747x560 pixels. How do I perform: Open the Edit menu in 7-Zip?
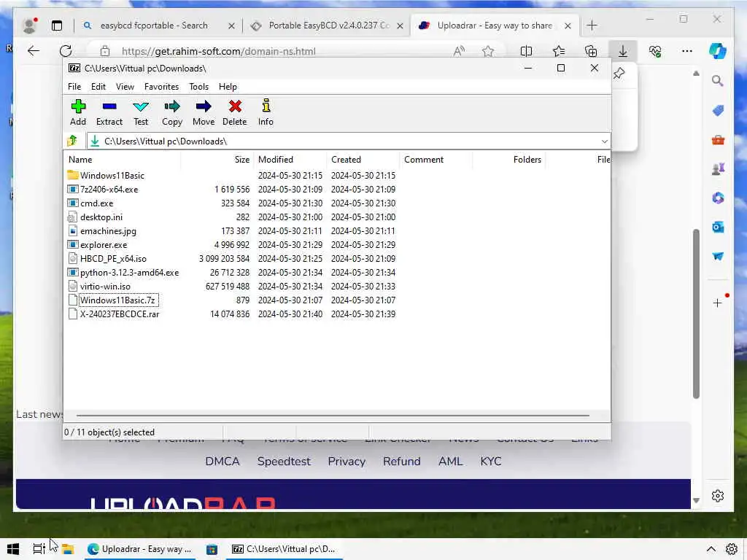click(98, 87)
